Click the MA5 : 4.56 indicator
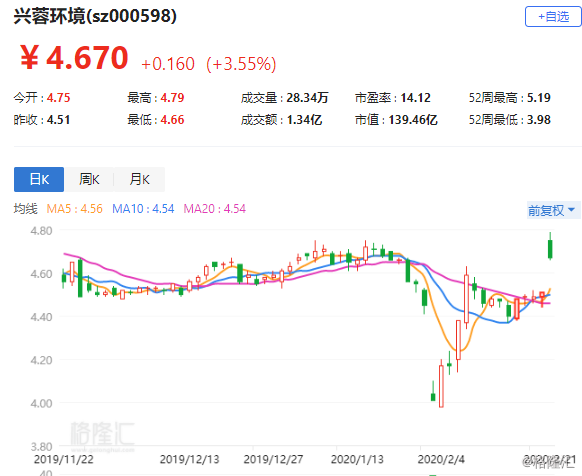Screen dimensions: 582x476 (x=74, y=209)
